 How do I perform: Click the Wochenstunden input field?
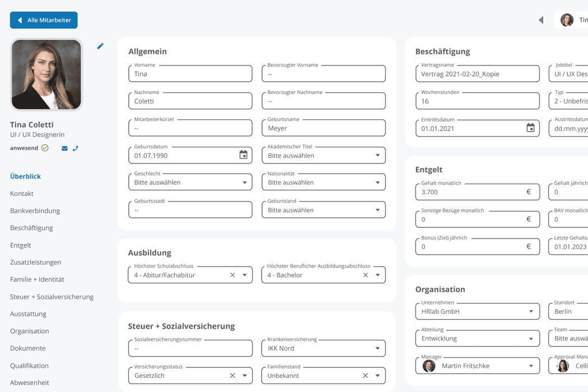coord(477,101)
